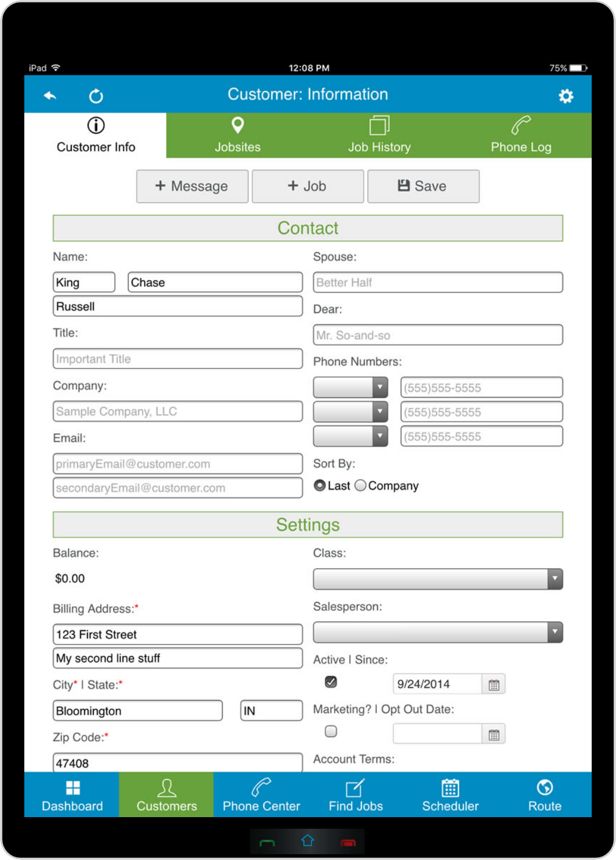Click the empty Opt Out Date field
Screen dimensions: 616x860
[438, 734]
